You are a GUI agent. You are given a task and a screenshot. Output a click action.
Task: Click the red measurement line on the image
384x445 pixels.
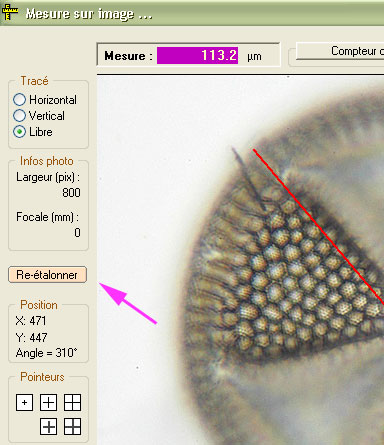[318, 227]
